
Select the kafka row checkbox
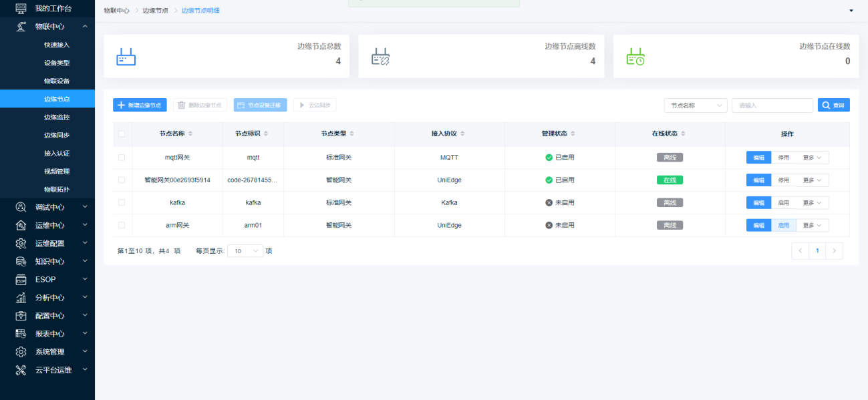(x=122, y=202)
